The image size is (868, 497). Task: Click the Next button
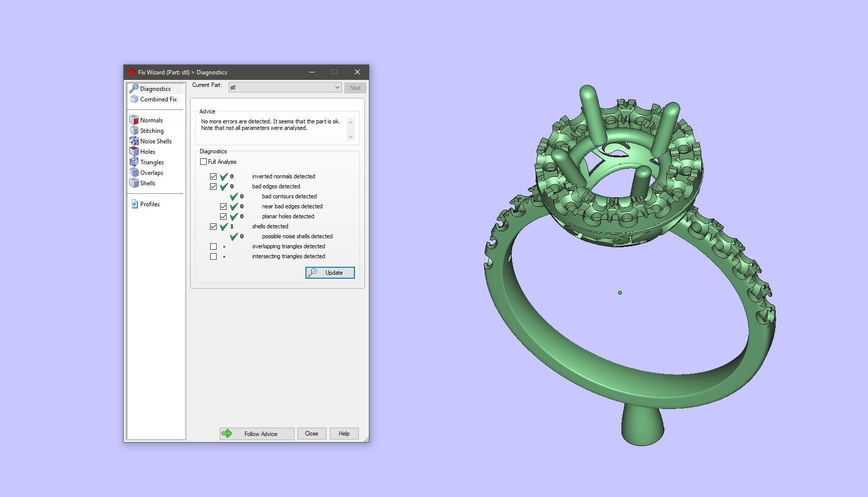[355, 88]
